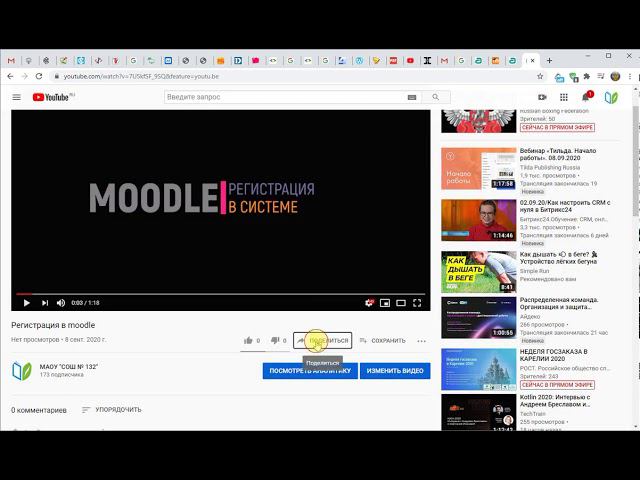
Task: Open the Как дышать в беге thumbnail
Action: 479,272
